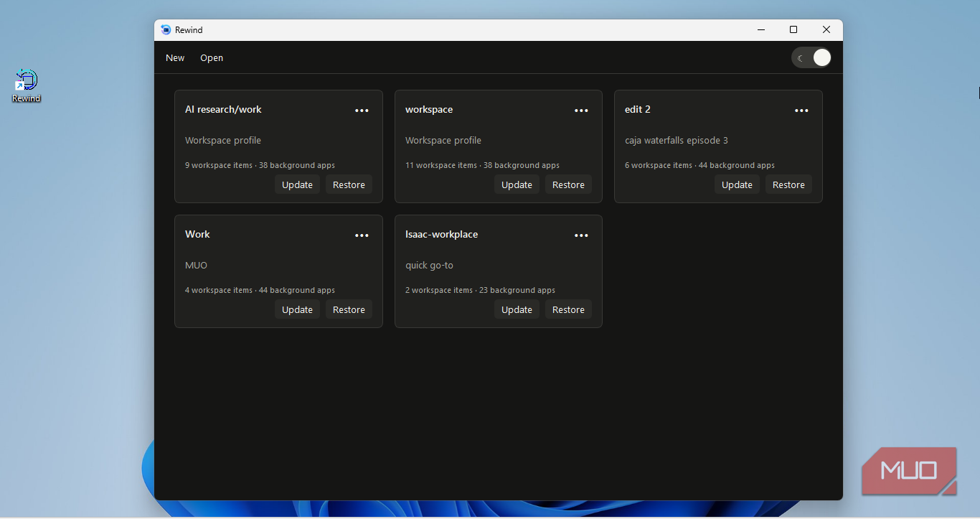980x519 pixels.
Task: Restore the workspace profile
Action: click(568, 184)
